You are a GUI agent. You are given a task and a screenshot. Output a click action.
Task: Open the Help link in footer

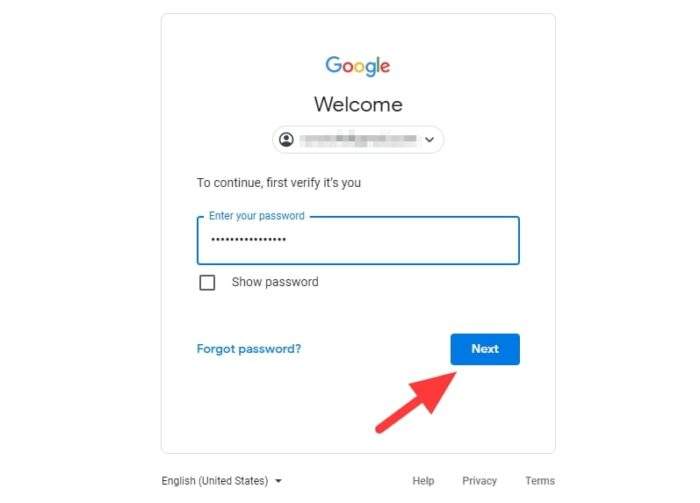tap(423, 481)
